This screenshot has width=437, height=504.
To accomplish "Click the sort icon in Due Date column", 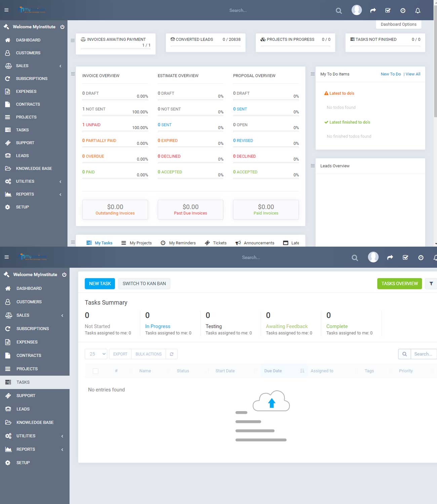I will (x=302, y=371).
